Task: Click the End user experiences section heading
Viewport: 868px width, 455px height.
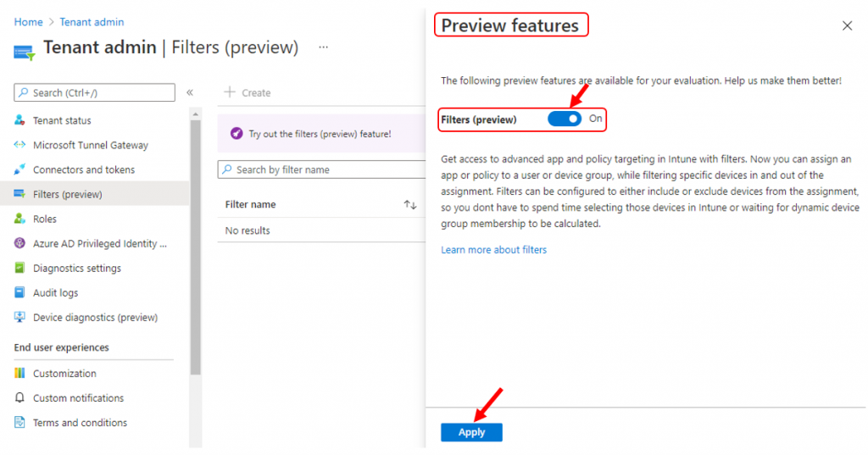Action: (x=61, y=347)
